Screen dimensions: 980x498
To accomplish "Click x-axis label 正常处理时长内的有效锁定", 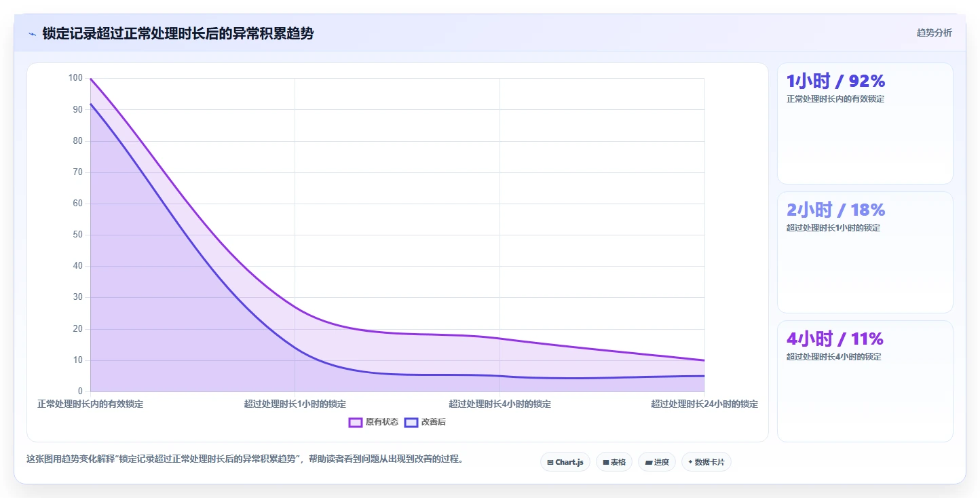I will [90, 404].
